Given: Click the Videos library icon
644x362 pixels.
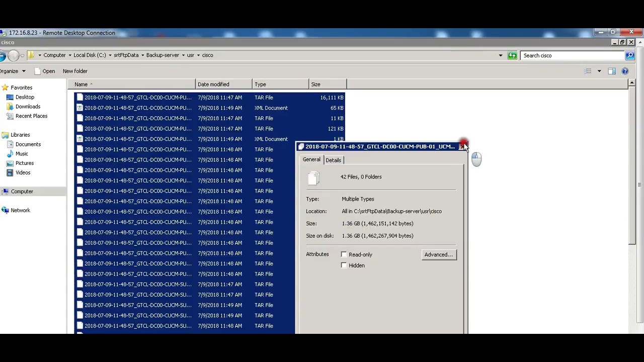Looking at the screenshot, I should point(10,172).
